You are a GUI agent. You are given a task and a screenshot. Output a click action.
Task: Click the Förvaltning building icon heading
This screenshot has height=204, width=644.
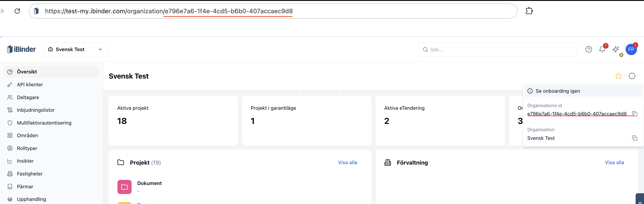tap(388, 162)
